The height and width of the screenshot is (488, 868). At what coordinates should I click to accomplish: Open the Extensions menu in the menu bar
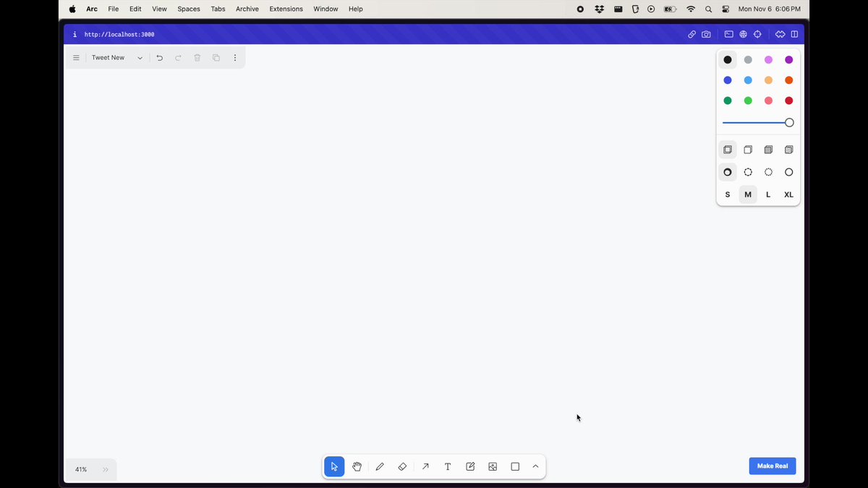tap(286, 9)
